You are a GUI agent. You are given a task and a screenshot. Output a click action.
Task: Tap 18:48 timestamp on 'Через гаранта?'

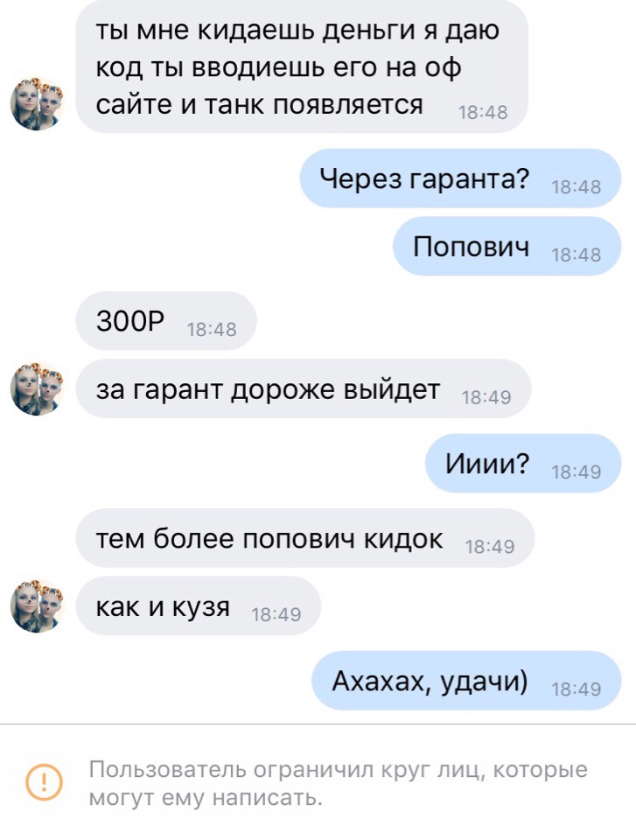click(576, 186)
